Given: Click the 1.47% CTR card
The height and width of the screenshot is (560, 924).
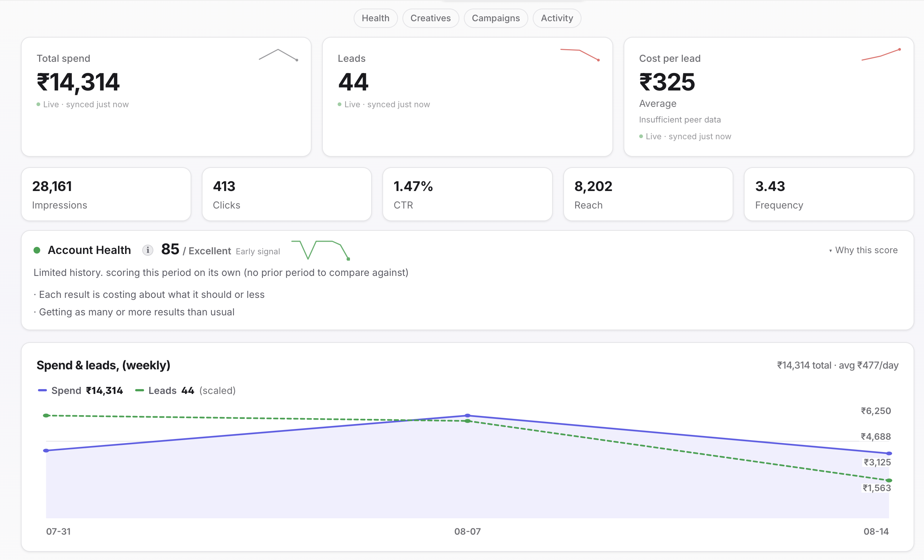Looking at the screenshot, I should click(x=468, y=194).
